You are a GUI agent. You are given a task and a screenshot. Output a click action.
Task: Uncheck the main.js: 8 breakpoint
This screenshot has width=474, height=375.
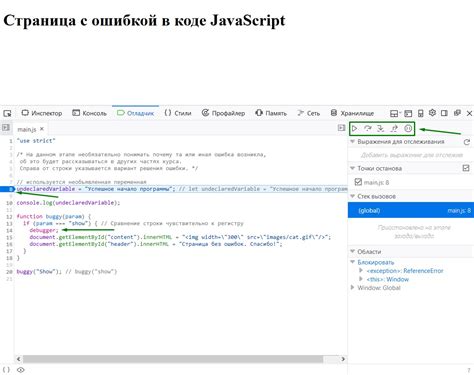[358, 182]
